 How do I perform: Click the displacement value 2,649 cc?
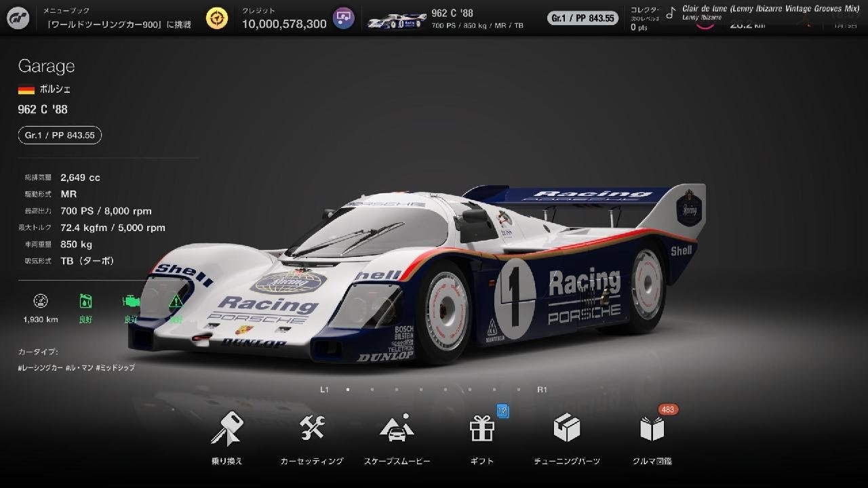pos(80,178)
